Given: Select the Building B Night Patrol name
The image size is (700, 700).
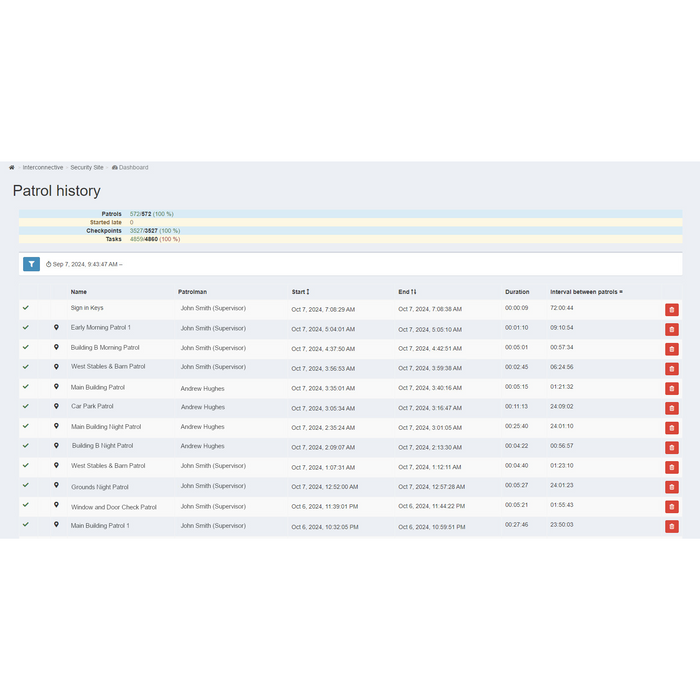Looking at the screenshot, I should coord(103,446).
